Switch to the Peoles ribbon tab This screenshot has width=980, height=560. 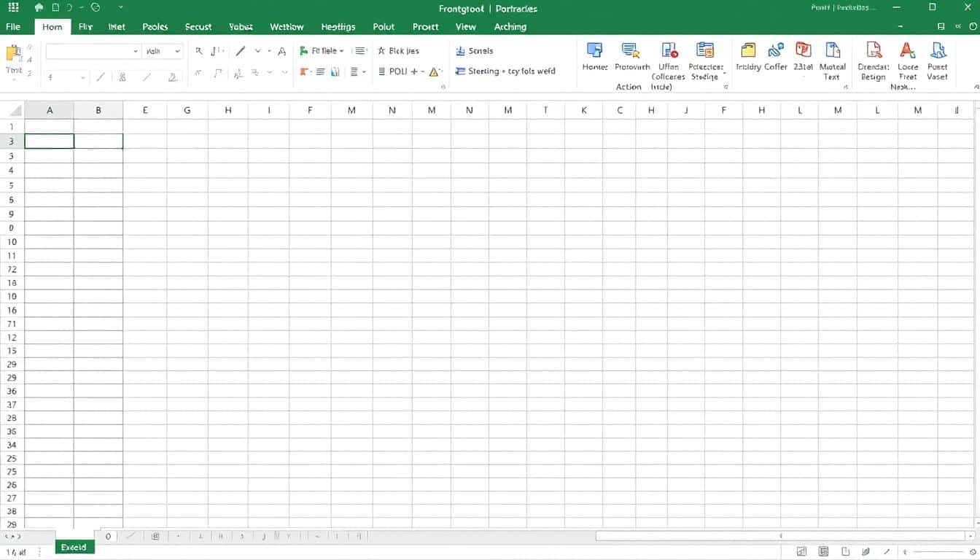(155, 26)
